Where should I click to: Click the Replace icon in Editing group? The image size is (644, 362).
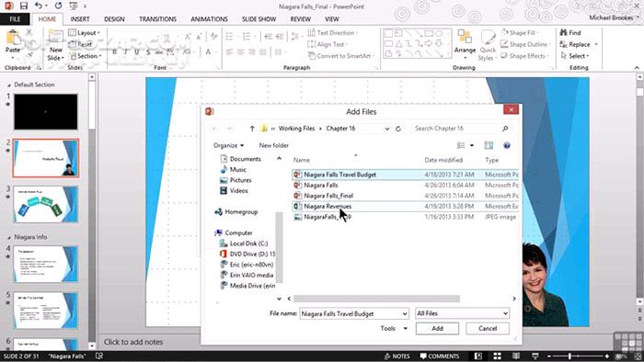[x=563, y=44]
